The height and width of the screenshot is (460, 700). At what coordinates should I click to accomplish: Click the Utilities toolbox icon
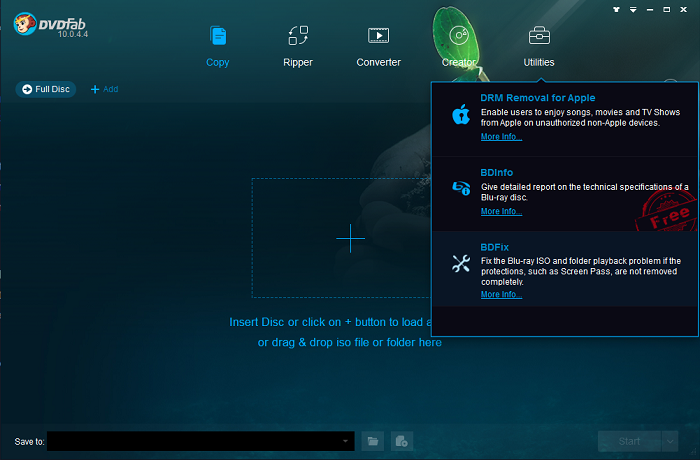coord(539,35)
